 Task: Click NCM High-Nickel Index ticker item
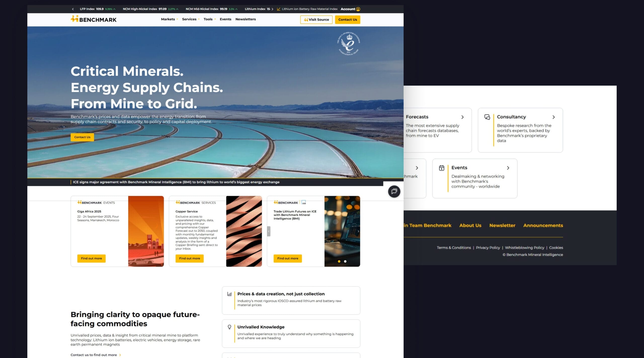(150, 9)
